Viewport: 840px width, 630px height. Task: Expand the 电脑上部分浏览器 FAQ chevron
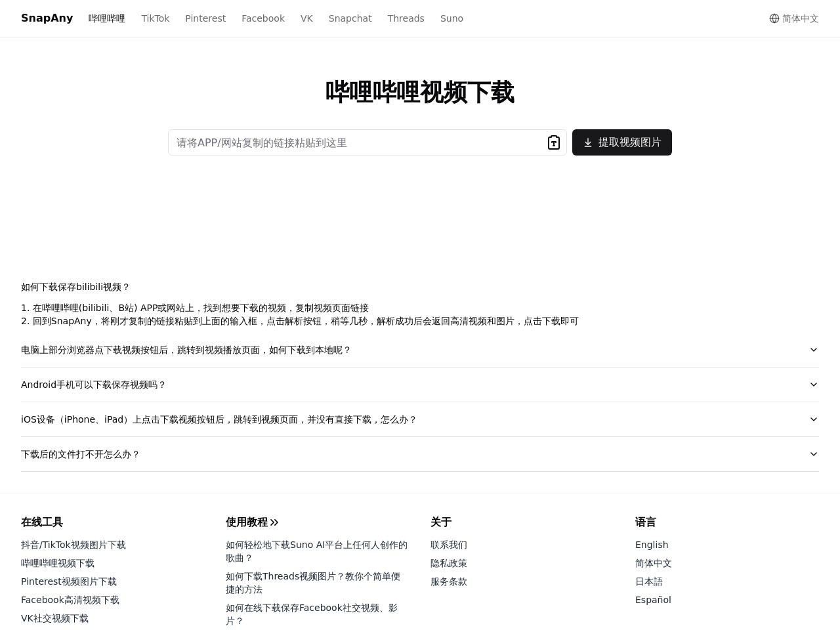click(814, 350)
